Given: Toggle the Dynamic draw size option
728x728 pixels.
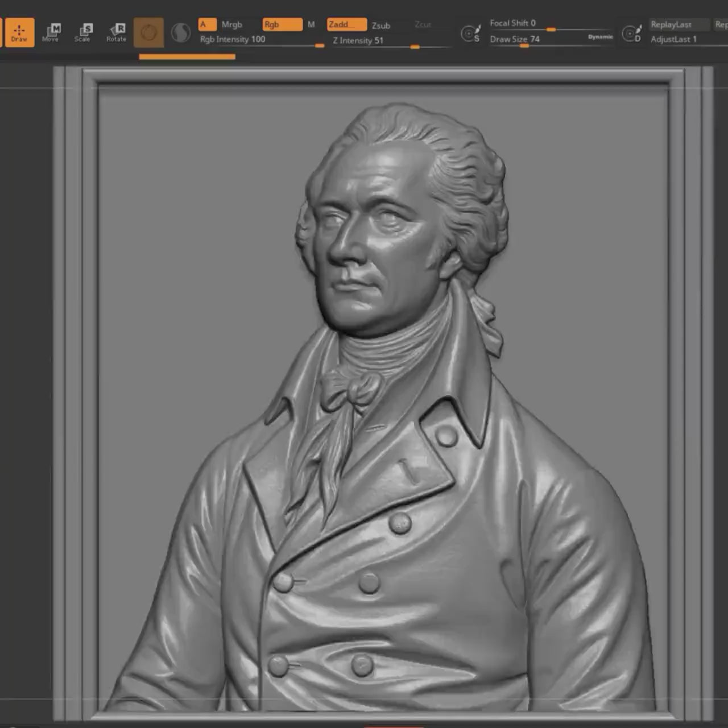Looking at the screenshot, I should (x=601, y=37).
